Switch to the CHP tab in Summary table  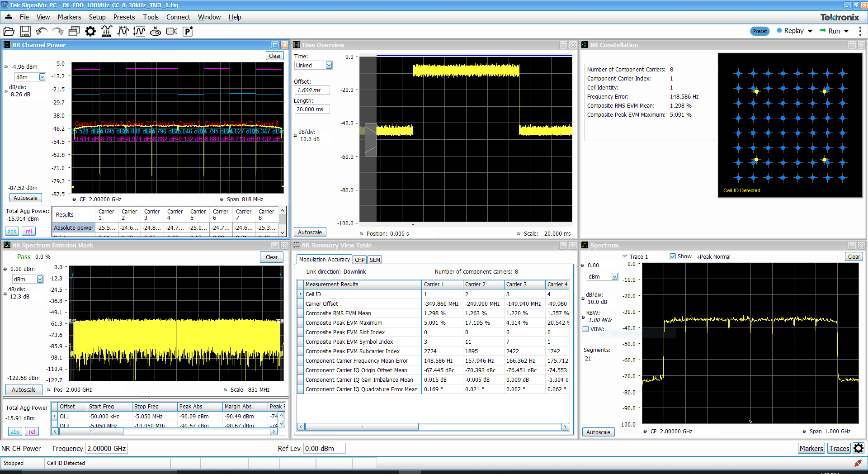[360, 260]
